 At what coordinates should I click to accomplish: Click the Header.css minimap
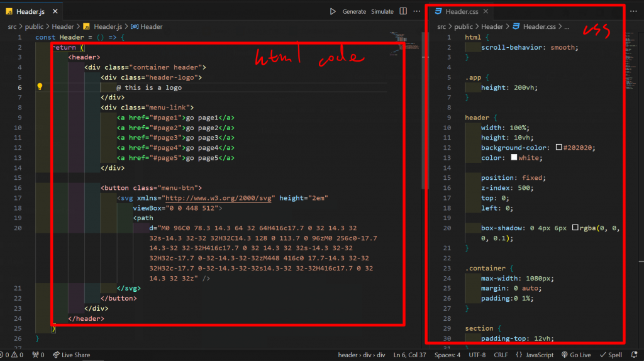[x=630, y=62]
